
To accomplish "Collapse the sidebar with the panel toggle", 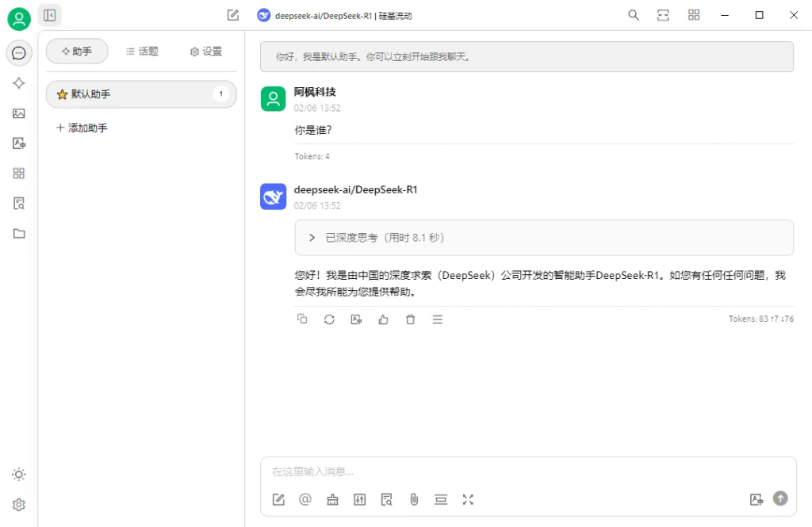I will tap(50, 15).
